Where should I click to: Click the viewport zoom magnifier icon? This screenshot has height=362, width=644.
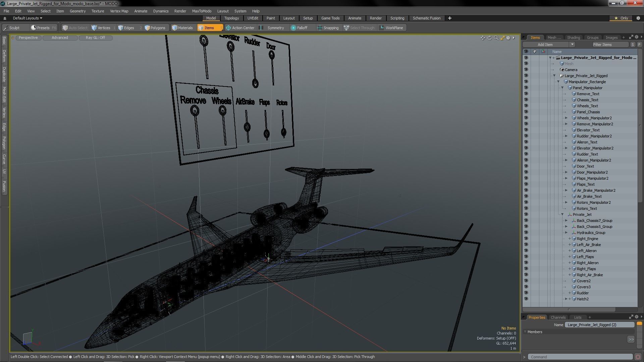tap(496, 38)
